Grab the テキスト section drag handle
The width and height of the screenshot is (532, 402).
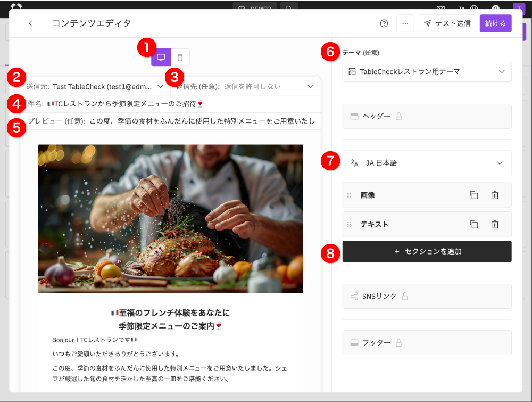click(349, 224)
